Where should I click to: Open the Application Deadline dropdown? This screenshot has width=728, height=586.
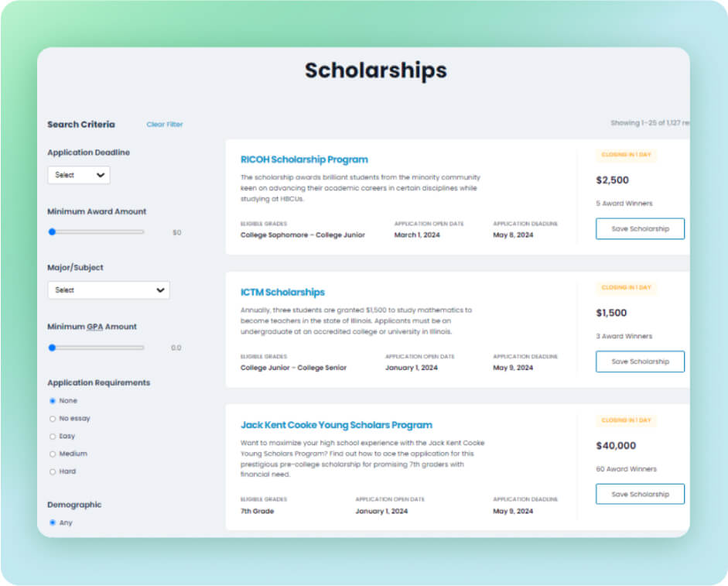pyautogui.click(x=79, y=175)
